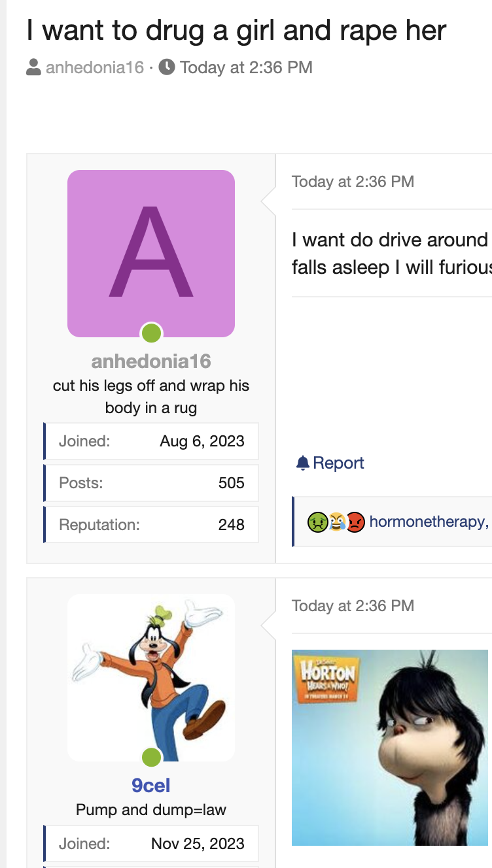Select the Joined Nov 25, 2023 row
The image size is (492, 868).
pyautogui.click(x=151, y=844)
